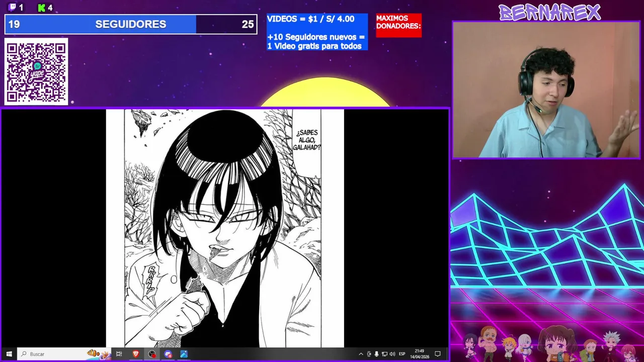Click the Twitch viewer count icon
The height and width of the screenshot is (362, 644).
tap(13, 8)
